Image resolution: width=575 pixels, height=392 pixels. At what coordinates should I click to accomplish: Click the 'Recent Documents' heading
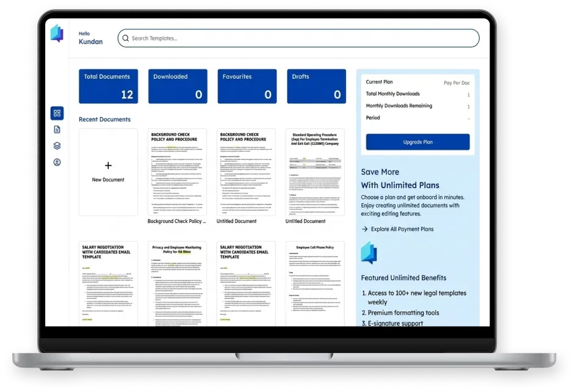click(x=104, y=119)
